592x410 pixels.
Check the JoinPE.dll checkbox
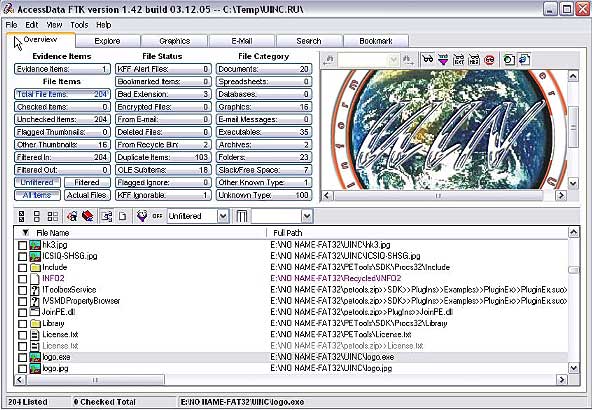click(x=22, y=313)
